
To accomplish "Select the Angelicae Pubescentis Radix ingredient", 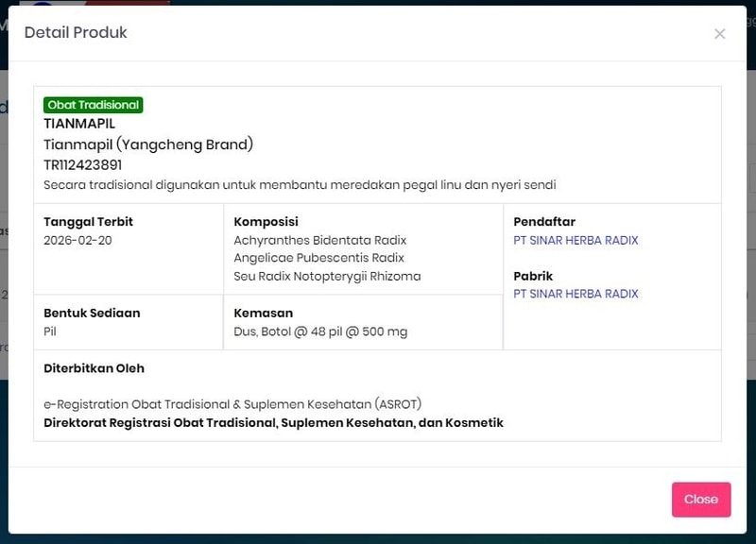I will [318, 258].
